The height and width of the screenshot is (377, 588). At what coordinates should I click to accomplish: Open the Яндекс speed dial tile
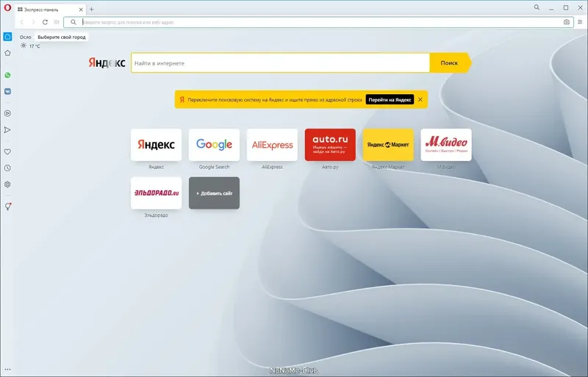[x=156, y=145]
